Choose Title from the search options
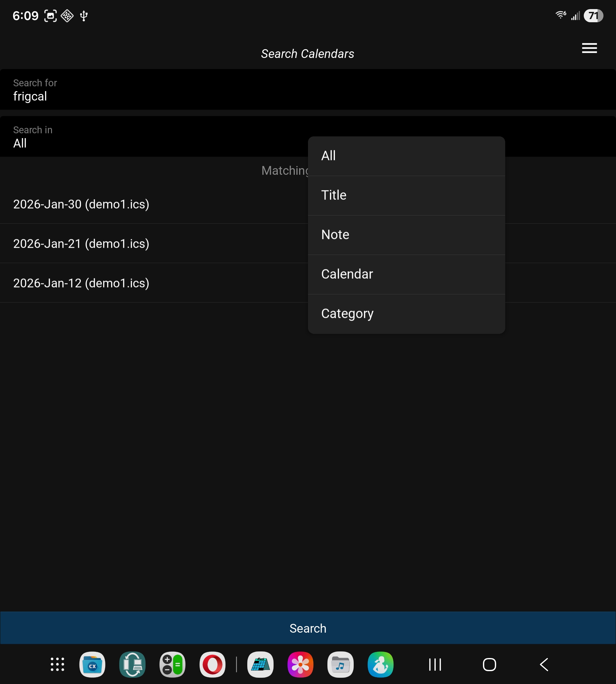 pos(406,195)
